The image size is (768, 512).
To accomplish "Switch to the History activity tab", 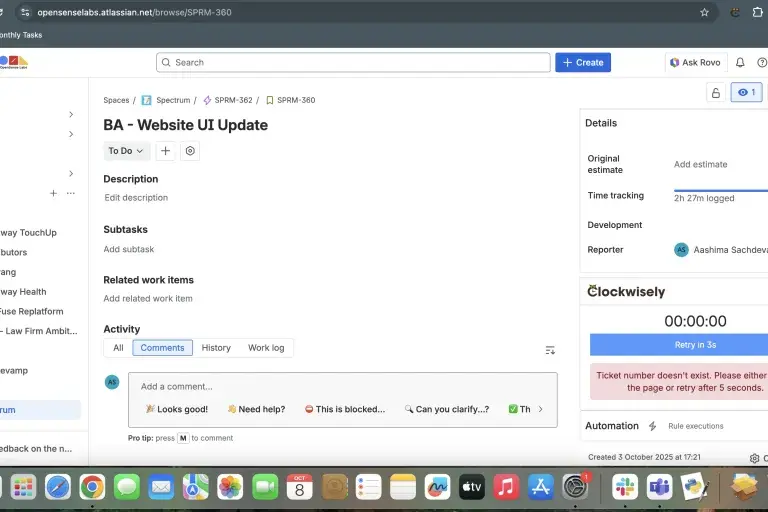I will [x=216, y=348].
